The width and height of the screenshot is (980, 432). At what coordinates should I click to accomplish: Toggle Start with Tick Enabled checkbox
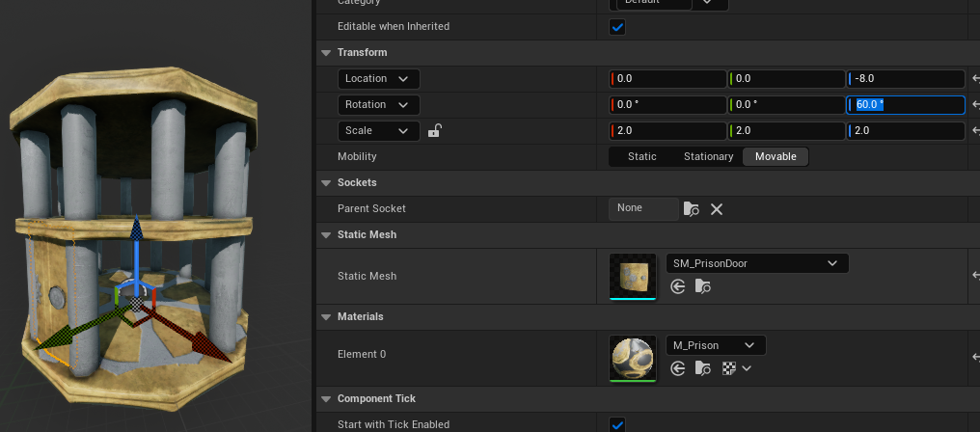click(x=617, y=424)
